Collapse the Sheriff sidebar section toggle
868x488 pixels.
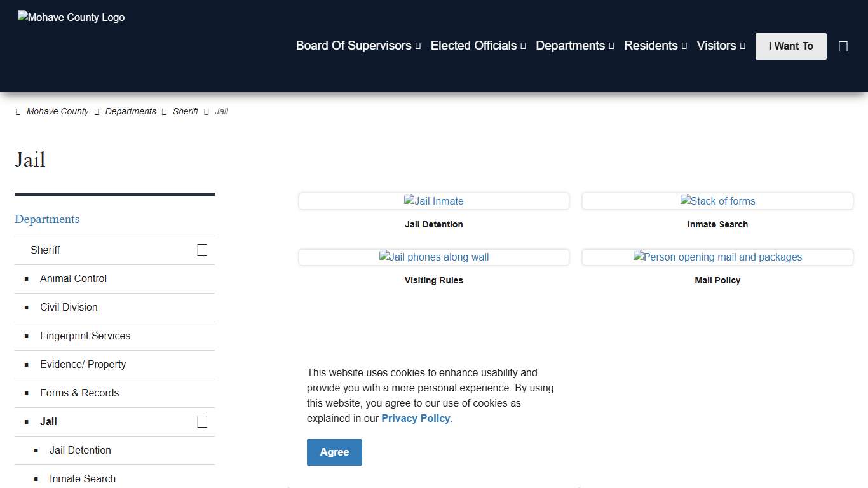click(x=202, y=250)
